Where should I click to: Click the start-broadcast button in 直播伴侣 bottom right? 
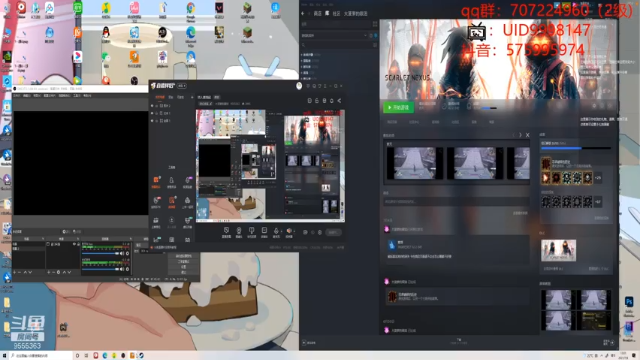(333, 232)
